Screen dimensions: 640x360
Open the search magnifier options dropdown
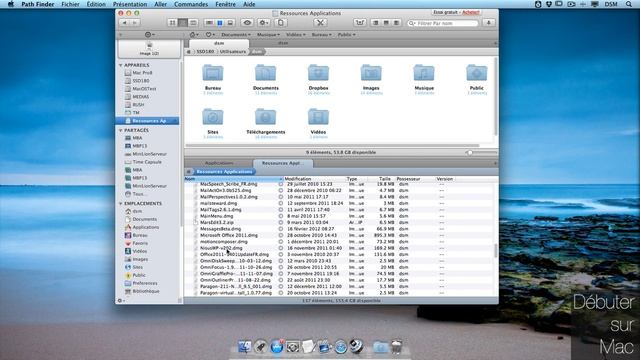(x=411, y=23)
